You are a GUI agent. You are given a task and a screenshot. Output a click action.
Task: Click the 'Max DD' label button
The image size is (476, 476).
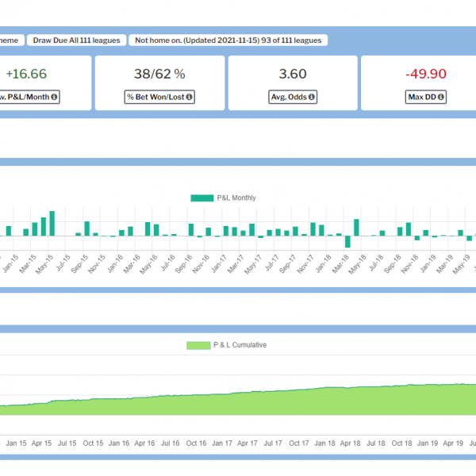point(425,97)
